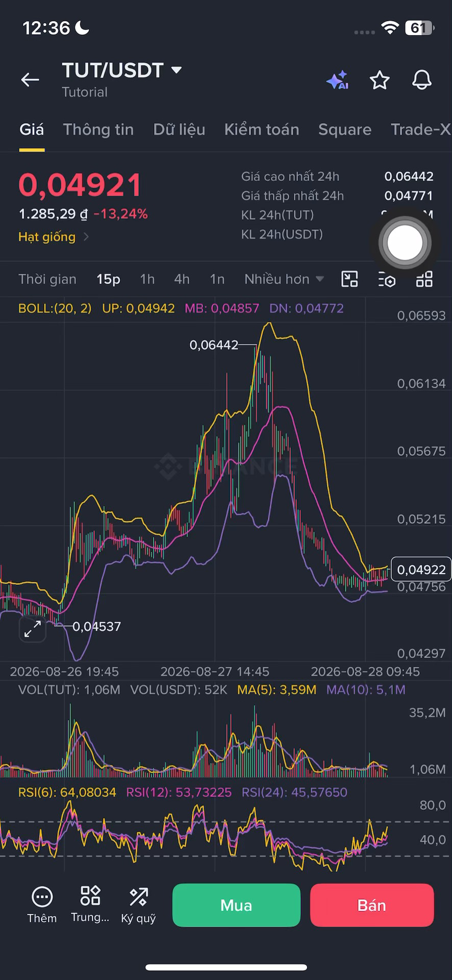Tap the MB: 0,04857 Bollinger value
The image size is (452, 980).
(x=222, y=308)
